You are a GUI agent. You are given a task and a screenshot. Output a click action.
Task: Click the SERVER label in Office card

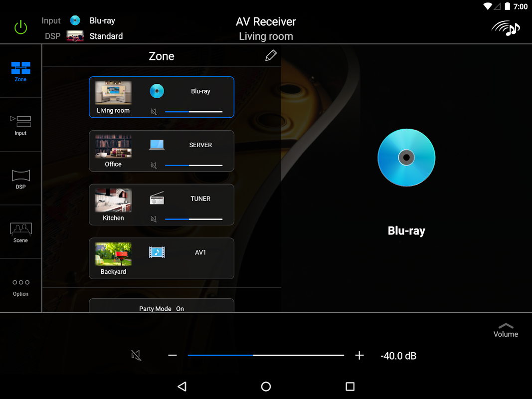click(x=200, y=145)
